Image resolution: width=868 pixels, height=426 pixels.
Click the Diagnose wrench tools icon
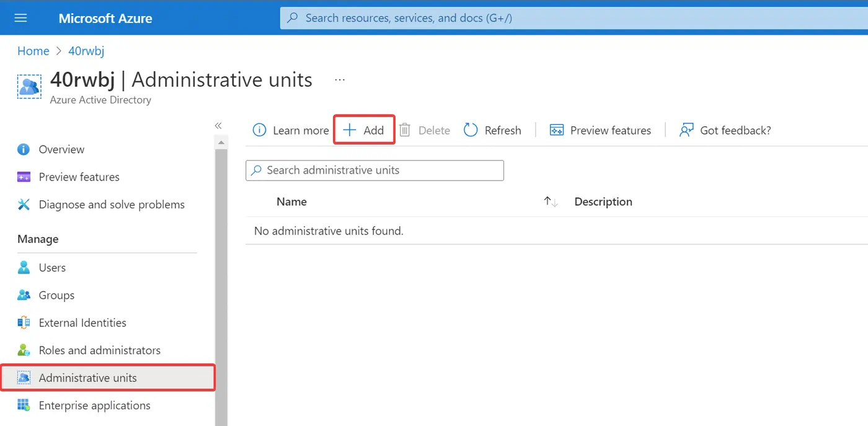coord(24,205)
